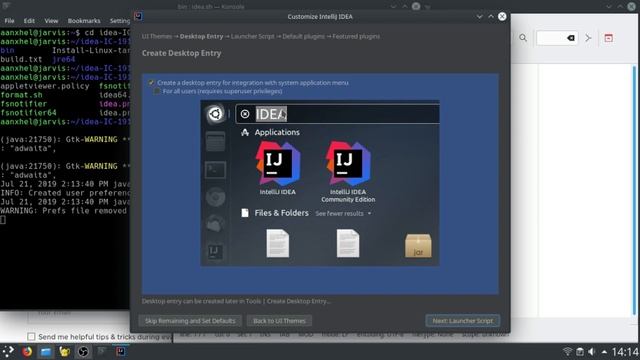640x360 pixels.
Task: Clear the search field using its backspace icon
Action: [571, 38]
